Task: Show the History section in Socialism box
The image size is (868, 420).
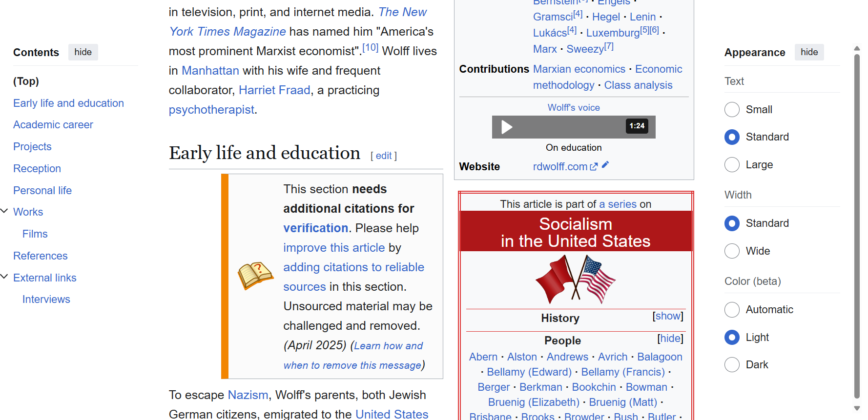Action: tap(668, 316)
